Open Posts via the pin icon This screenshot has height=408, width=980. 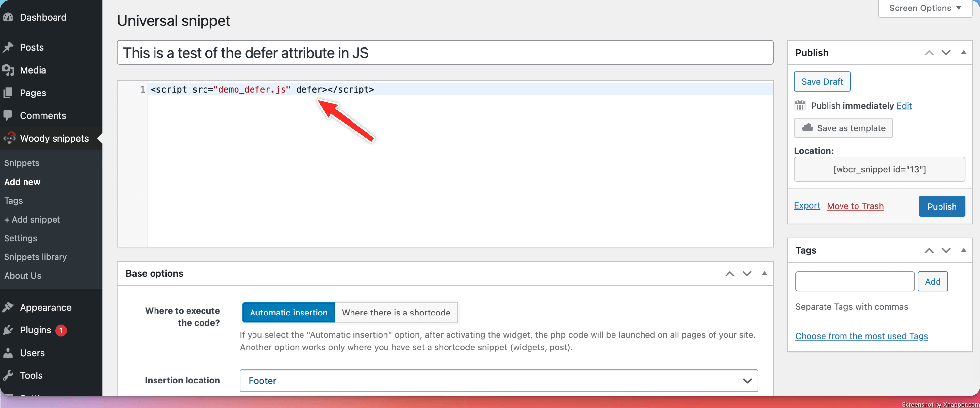click(8, 47)
